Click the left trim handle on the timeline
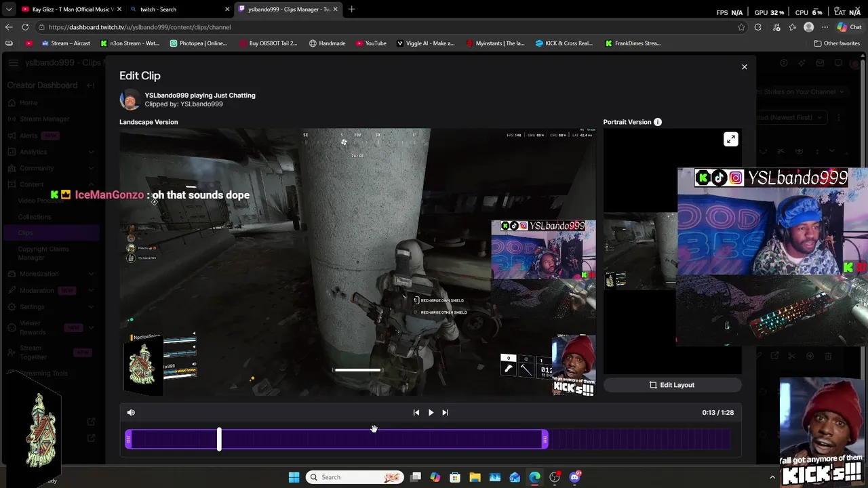The height and width of the screenshot is (488, 868). (128, 440)
